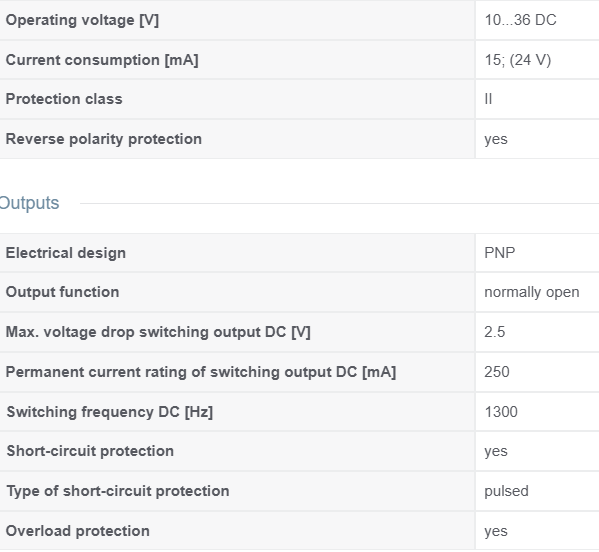This screenshot has width=599, height=552.
Task: Select the protection class II value
Action: [x=488, y=99]
